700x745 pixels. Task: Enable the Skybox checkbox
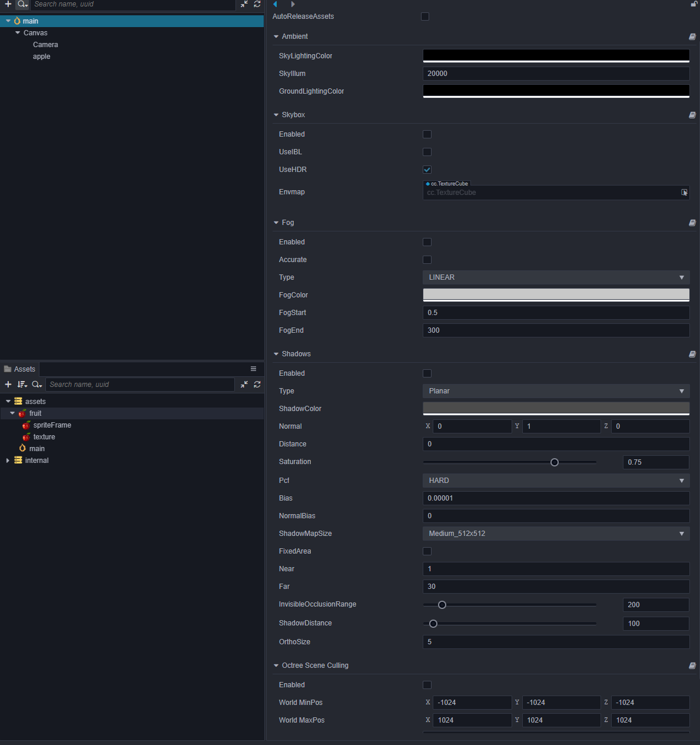427,134
